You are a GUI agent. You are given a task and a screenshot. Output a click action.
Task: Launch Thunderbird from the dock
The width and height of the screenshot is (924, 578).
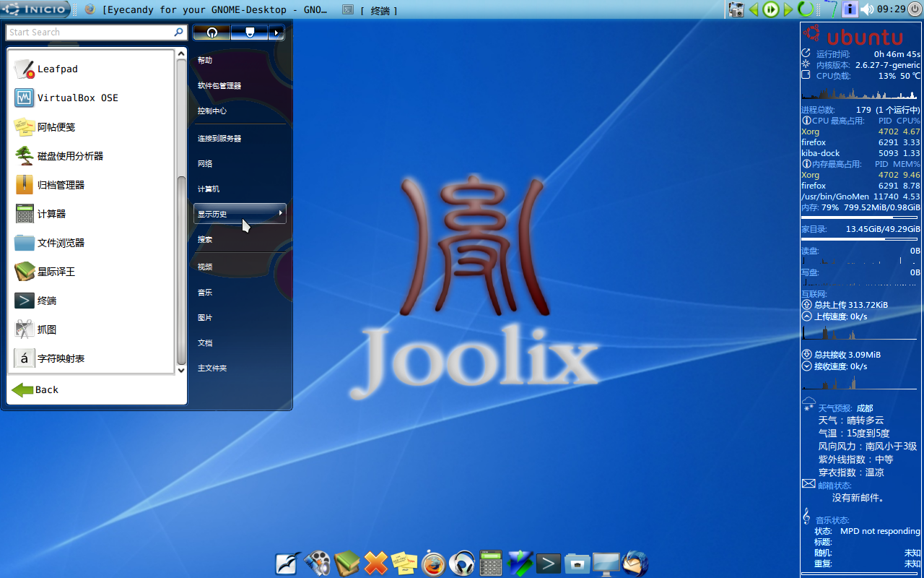coord(635,564)
